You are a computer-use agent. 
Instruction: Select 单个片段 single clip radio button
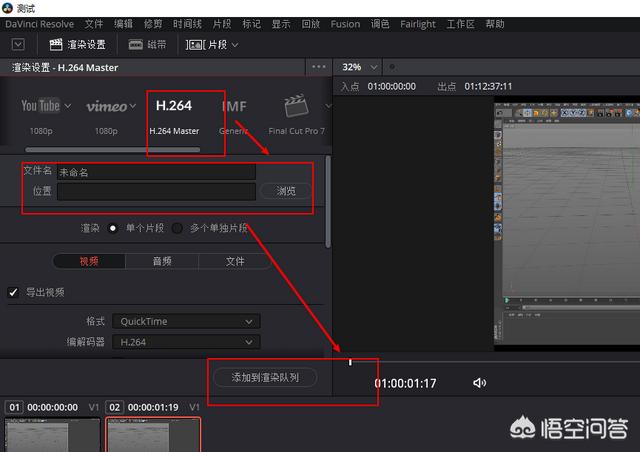point(113,228)
